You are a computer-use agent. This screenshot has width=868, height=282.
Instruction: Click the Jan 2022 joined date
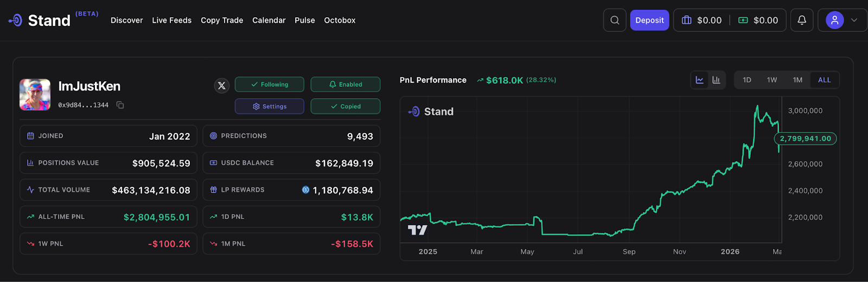coord(170,136)
